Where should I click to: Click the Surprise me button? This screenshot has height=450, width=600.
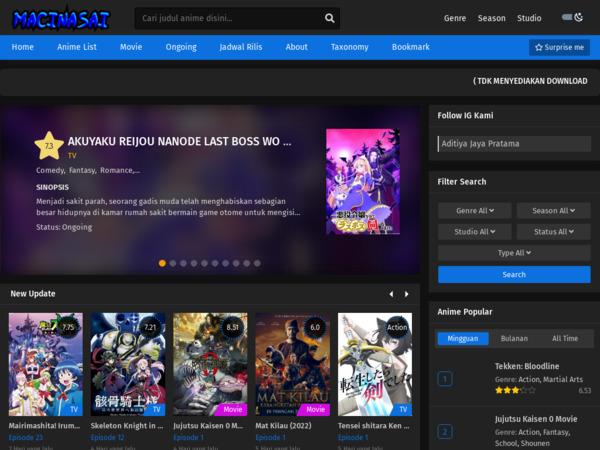pos(559,47)
